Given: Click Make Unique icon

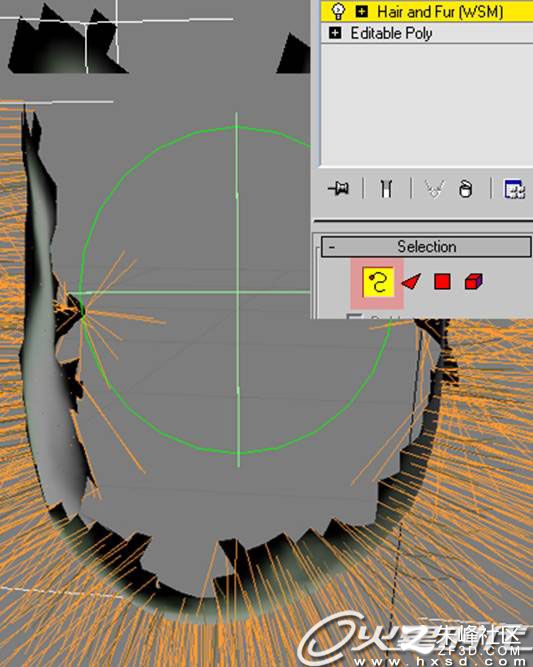Looking at the screenshot, I should (x=435, y=188).
